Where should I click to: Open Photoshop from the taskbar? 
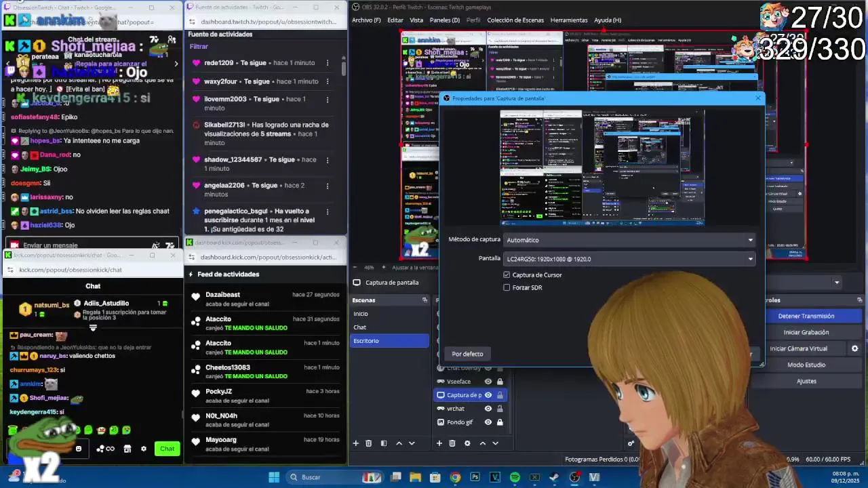[475, 477]
